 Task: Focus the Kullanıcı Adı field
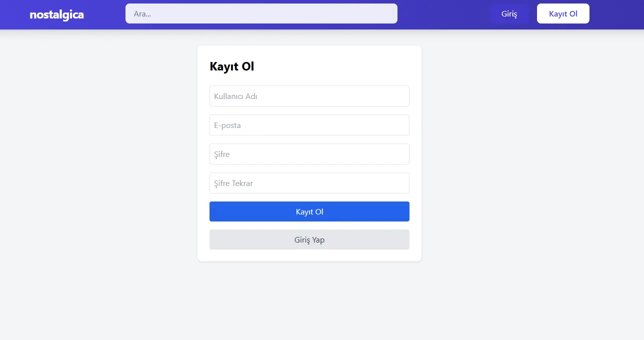pos(309,96)
